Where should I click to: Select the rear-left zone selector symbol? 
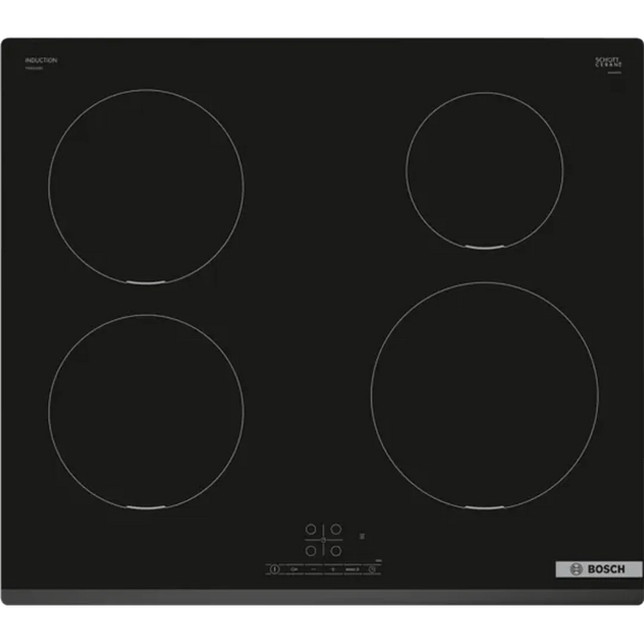point(311,528)
